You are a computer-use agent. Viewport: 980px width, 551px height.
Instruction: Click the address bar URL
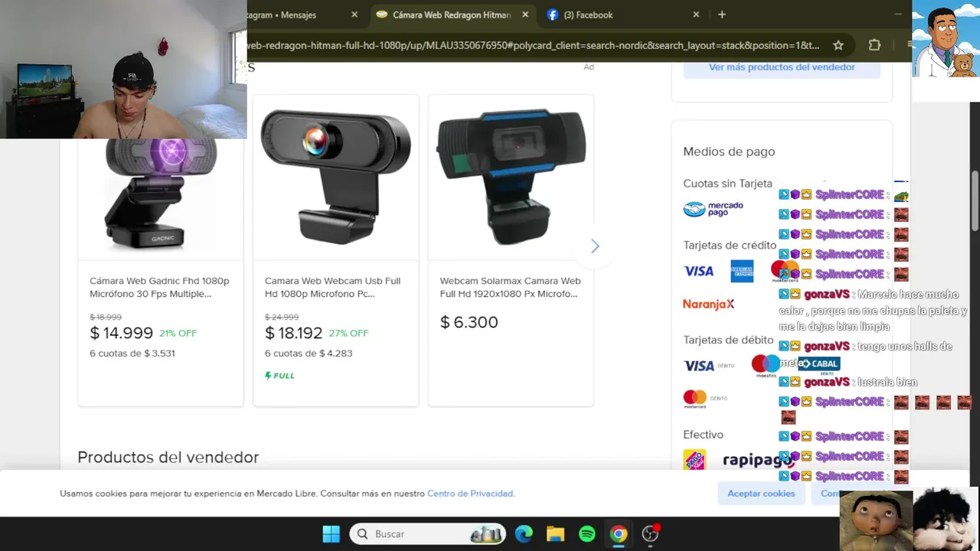pos(533,45)
